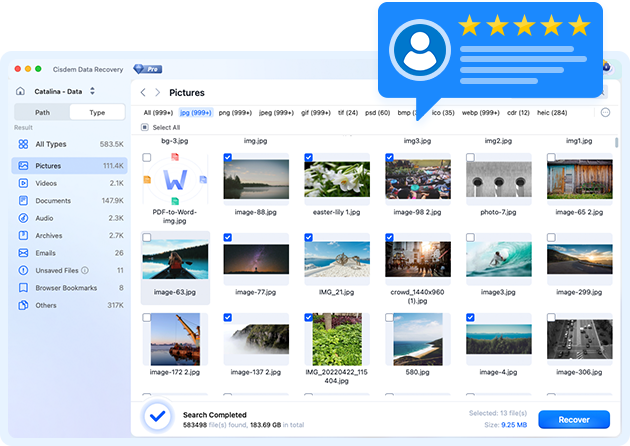Select the Documents row
Viewport: 630px width, 446px height.
pos(70,200)
